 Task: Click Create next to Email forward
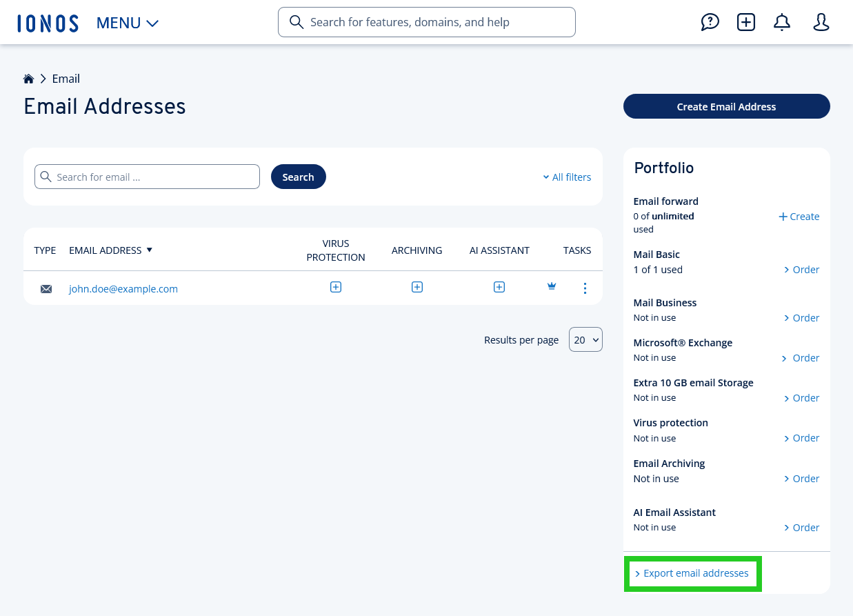click(799, 217)
